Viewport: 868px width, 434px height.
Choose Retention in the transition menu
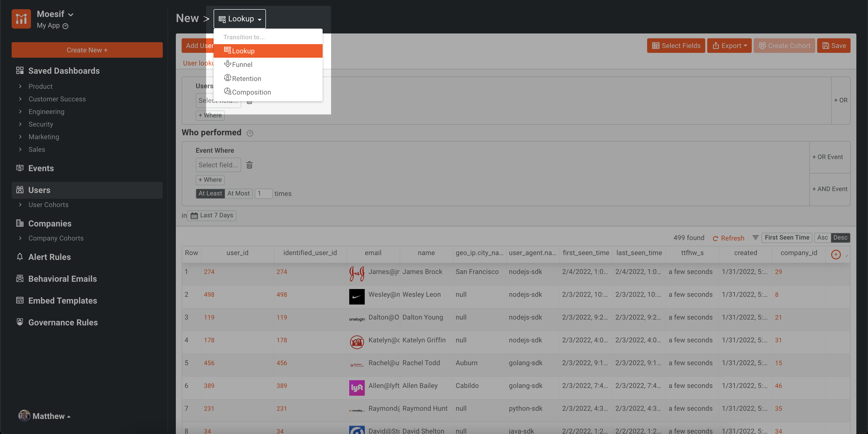point(246,79)
